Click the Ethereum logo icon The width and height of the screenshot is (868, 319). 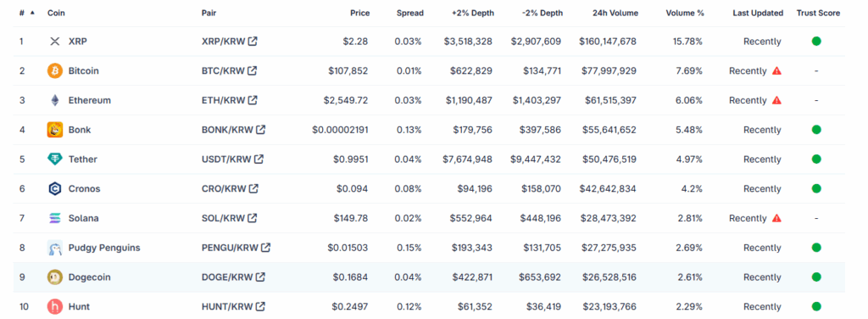[x=54, y=100]
